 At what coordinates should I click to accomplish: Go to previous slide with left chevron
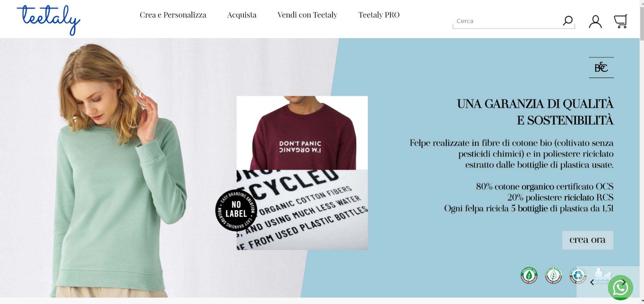tap(592, 282)
